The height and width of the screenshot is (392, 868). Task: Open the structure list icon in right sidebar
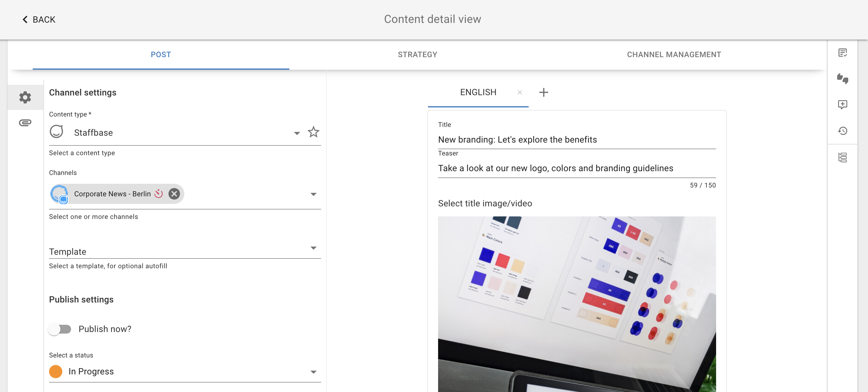pos(843,157)
